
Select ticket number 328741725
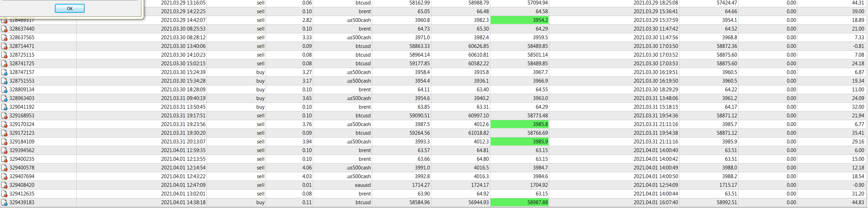coord(22,64)
